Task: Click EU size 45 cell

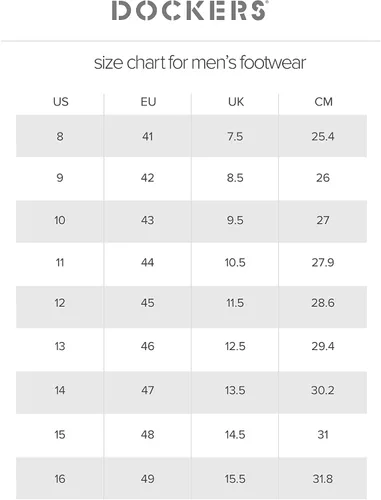Action: pos(147,303)
